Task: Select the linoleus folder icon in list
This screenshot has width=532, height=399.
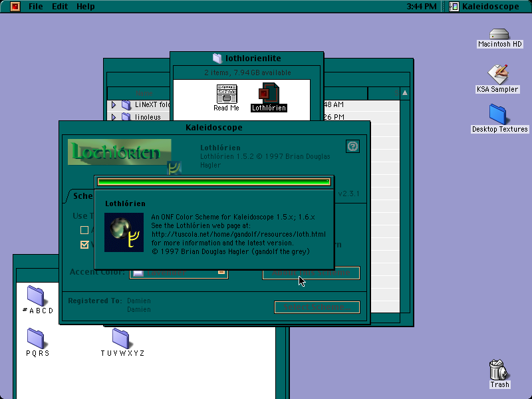Action: (x=126, y=117)
